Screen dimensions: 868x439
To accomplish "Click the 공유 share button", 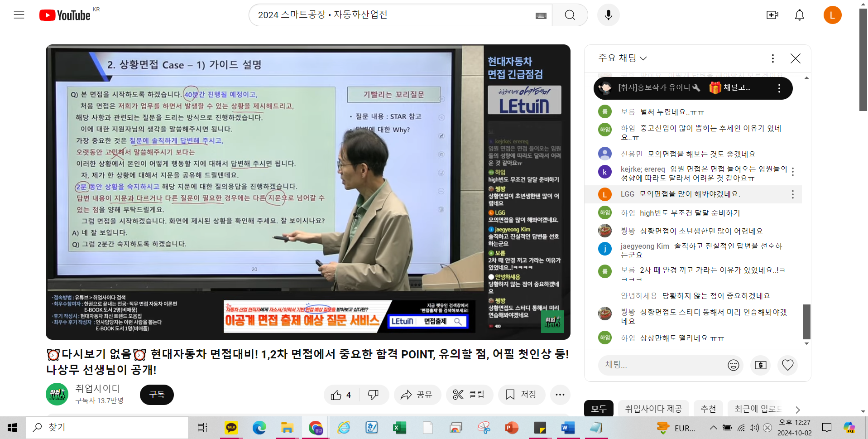I will (417, 395).
